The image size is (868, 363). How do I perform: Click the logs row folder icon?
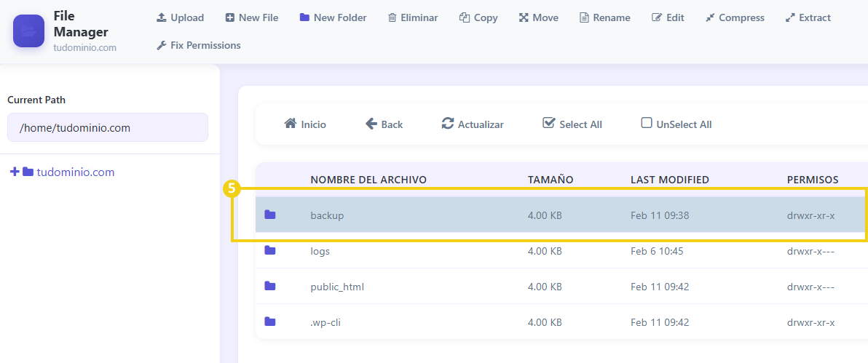click(270, 251)
